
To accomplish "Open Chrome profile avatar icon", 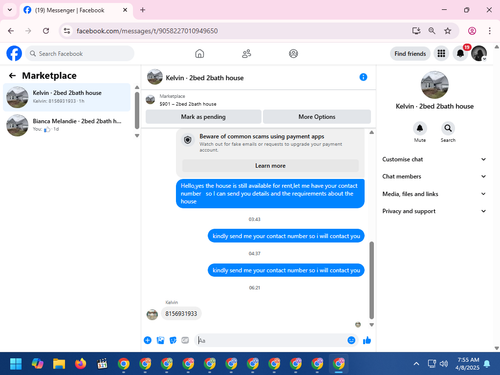I will pyautogui.click(x=472, y=31).
